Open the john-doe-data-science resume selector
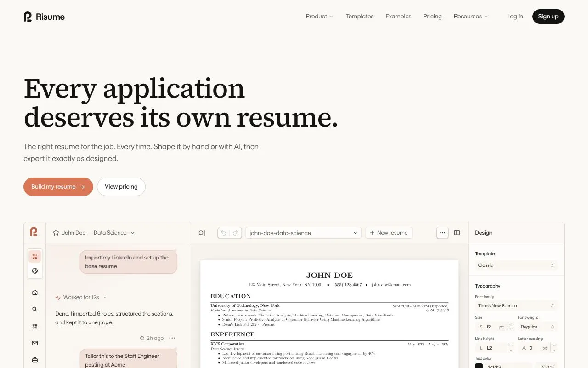This screenshot has height=368, width=588. [303, 233]
